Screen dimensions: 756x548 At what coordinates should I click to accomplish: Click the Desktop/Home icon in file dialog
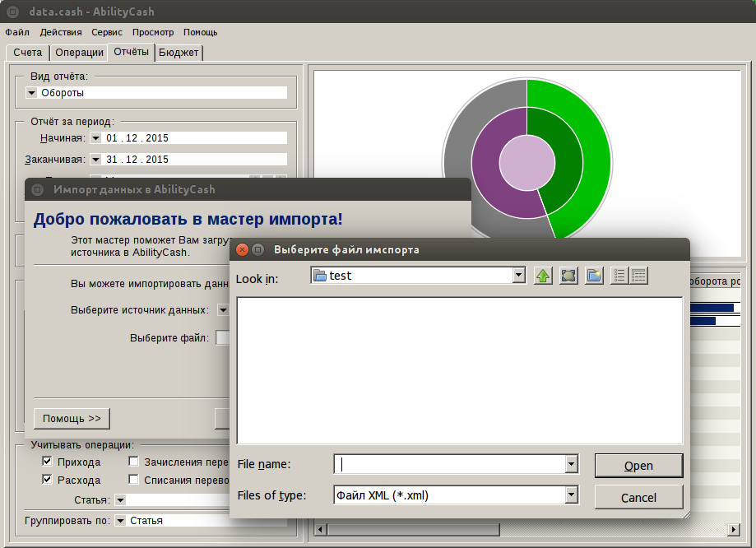coord(568,276)
